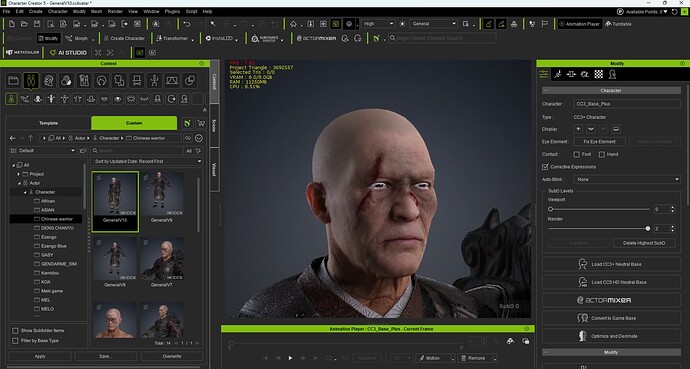The height and width of the screenshot is (369, 690).
Task: Click Fix Eye Element button
Action: pos(599,142)
